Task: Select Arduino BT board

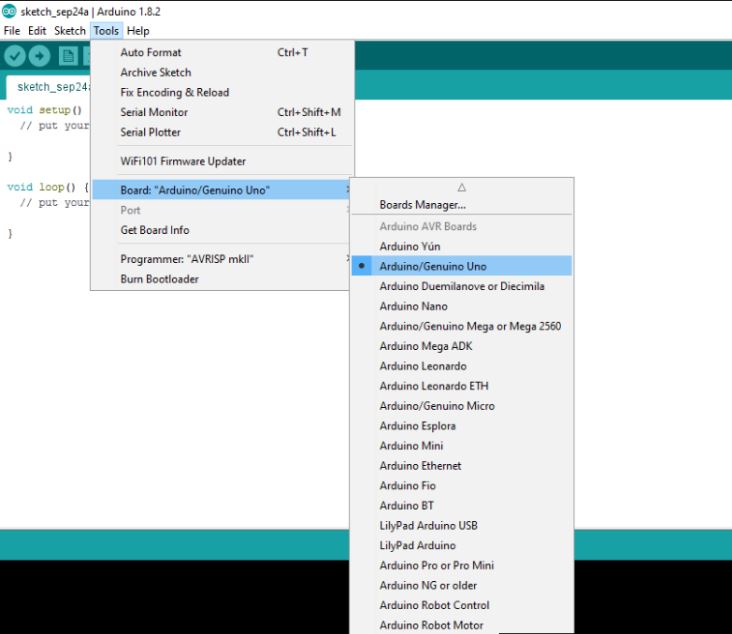Action: [461, 506]
